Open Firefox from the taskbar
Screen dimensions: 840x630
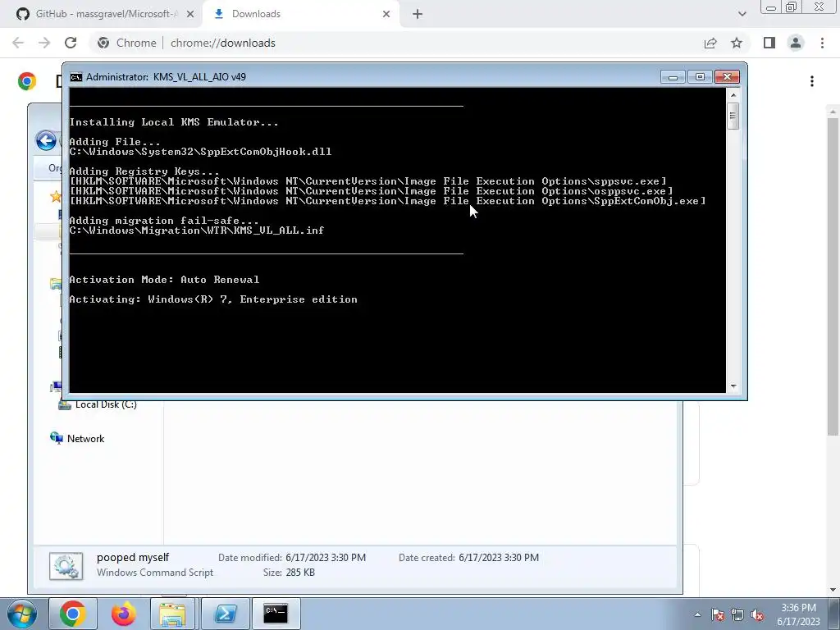[124, 614]
